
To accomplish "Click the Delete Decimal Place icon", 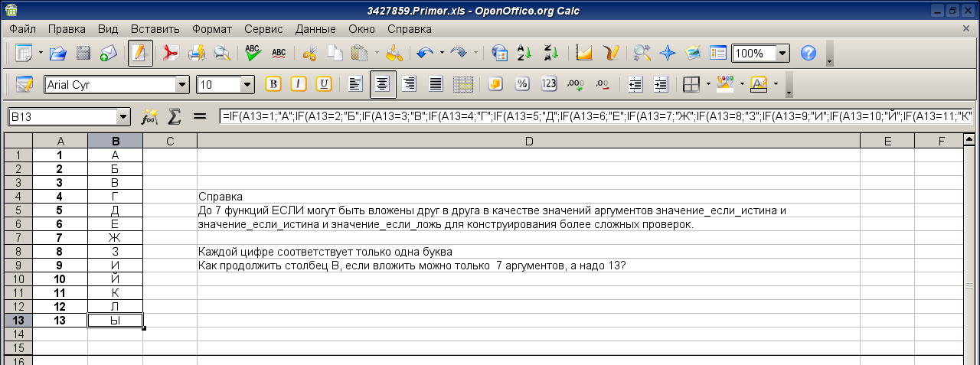I will coord(602,84).
